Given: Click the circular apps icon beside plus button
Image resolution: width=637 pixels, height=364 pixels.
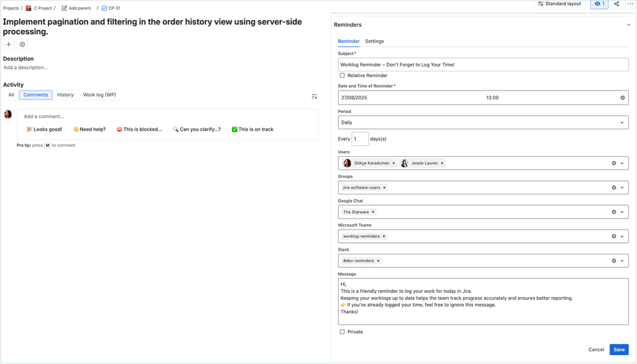Looking at the screenshot, I should coord(22,44).
